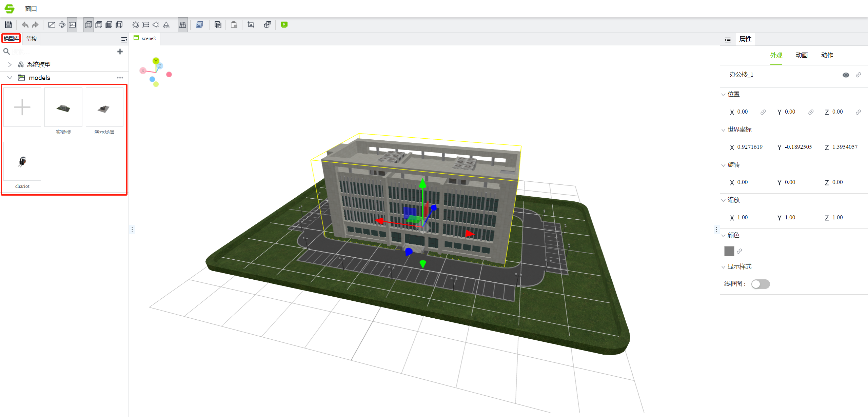The height and width of the screenshot is (417, 868).
Task: Click the gray color swatch
Action: pos(729,251)
